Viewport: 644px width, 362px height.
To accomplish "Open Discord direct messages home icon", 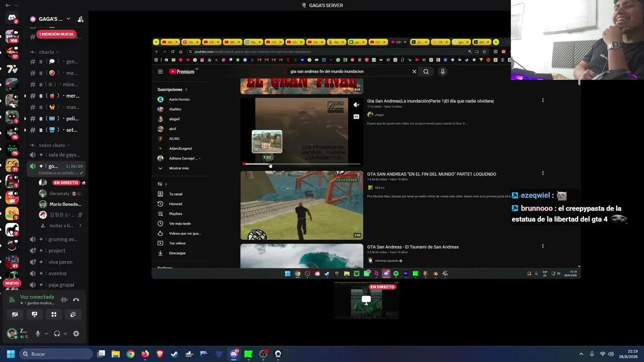I will pos(12,19).
